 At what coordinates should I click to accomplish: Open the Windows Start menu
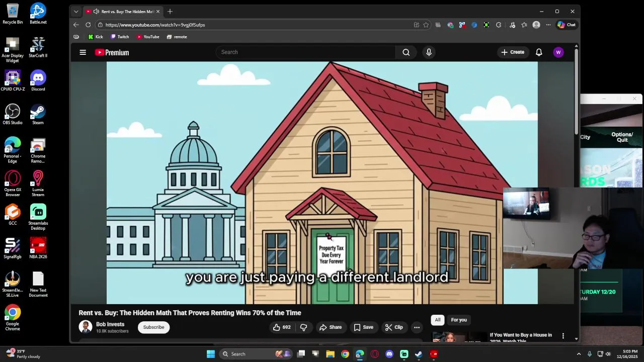tap(211, 354)
